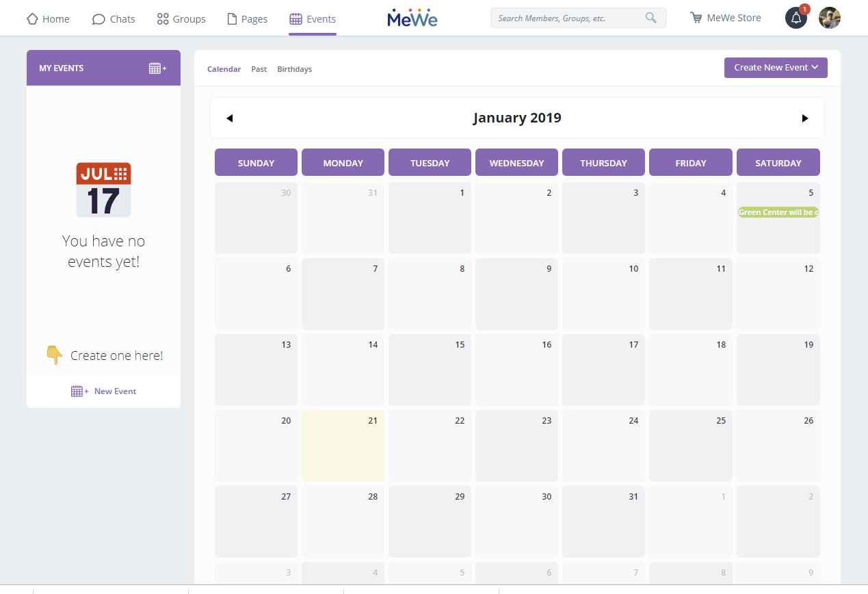Viewport: 868px width, 594px height.
Task: Select today's highlighted cell, January 21
Action: coord(343,445)
